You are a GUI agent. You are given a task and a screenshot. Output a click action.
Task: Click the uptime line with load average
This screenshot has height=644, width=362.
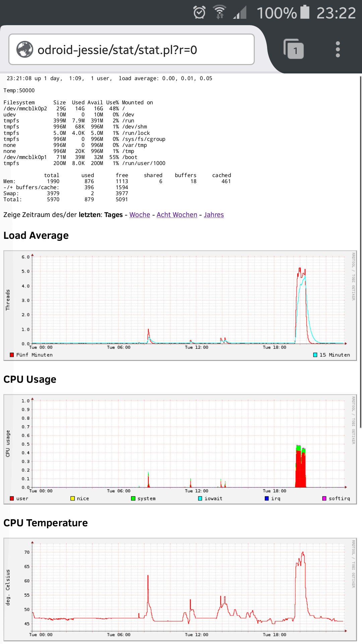[109, 78]
